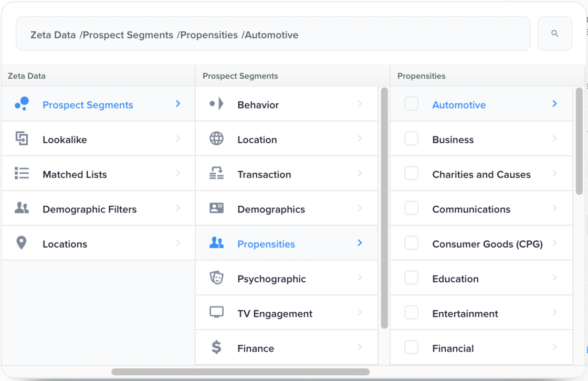Click the Transaction icon
The image size is (588, 381).
[216, 174]
